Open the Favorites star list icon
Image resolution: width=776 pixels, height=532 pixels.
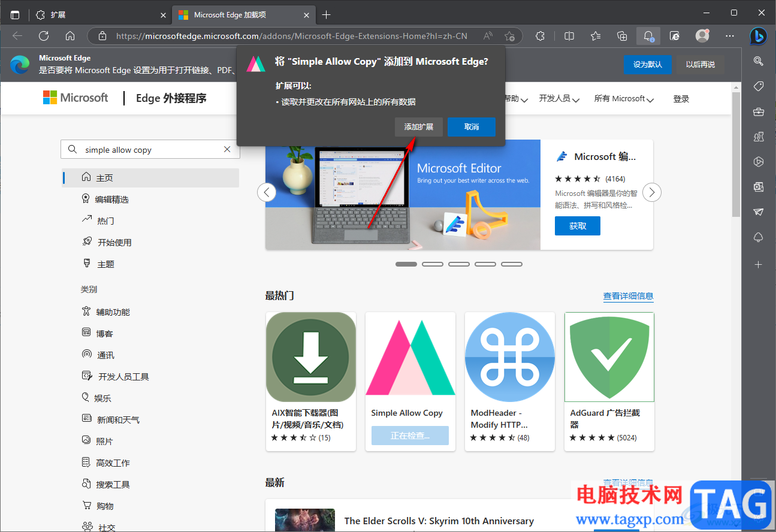pyautogui.click(x=596, y=36)
